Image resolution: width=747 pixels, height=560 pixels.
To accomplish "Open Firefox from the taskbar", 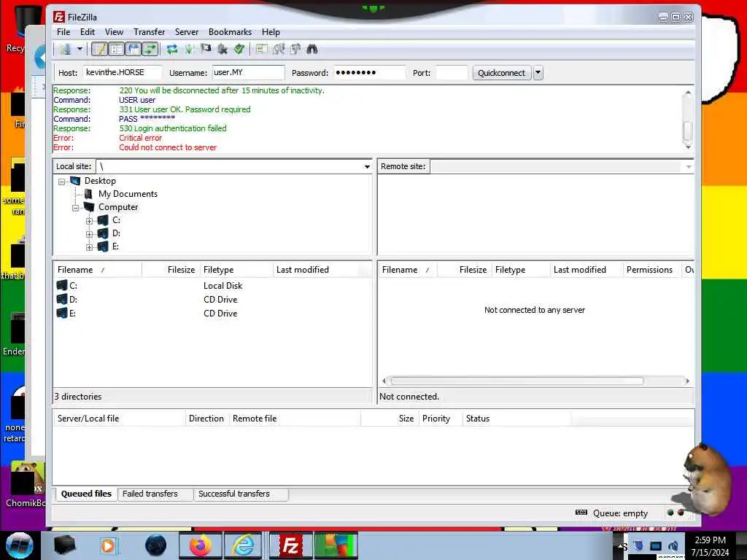I will point(201,545).
